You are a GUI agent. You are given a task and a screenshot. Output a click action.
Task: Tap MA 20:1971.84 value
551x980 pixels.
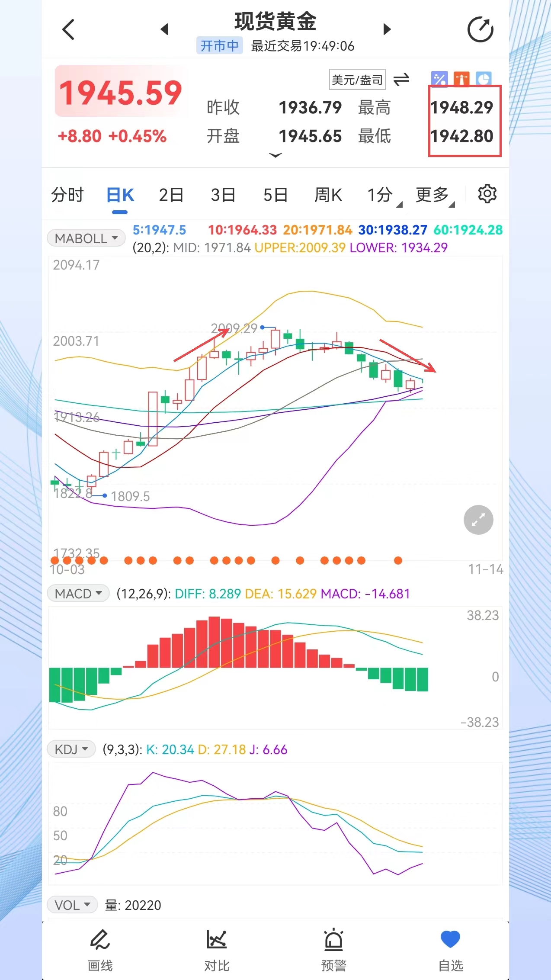coord(318,230)
